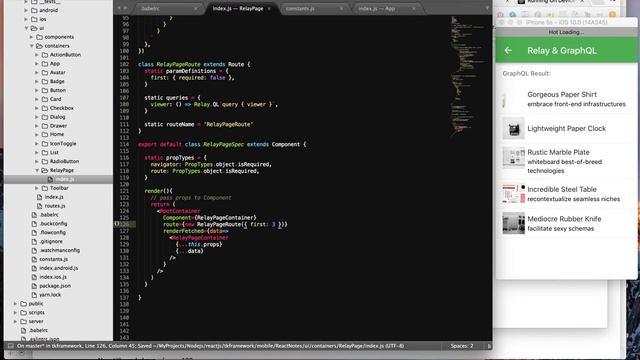Open routes.js file in sidebar
Viewport: 640px width, 360px height.
tap(55, 206)
